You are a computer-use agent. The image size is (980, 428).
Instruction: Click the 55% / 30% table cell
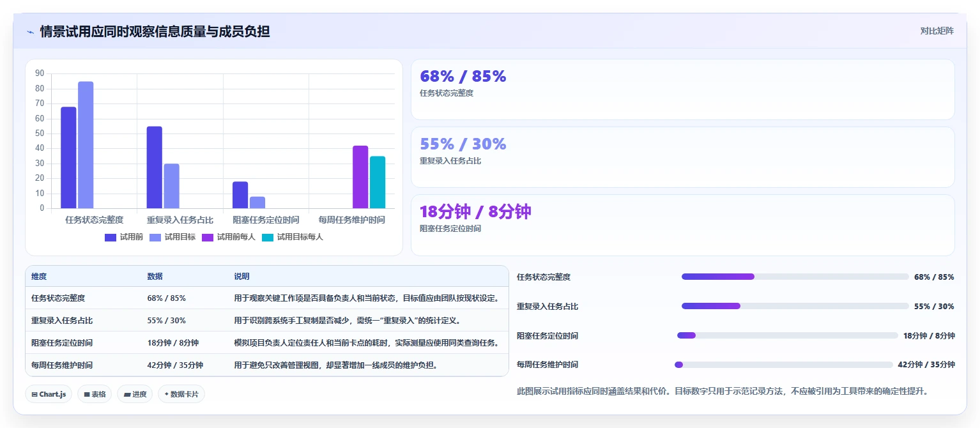[x=167, y=321]
